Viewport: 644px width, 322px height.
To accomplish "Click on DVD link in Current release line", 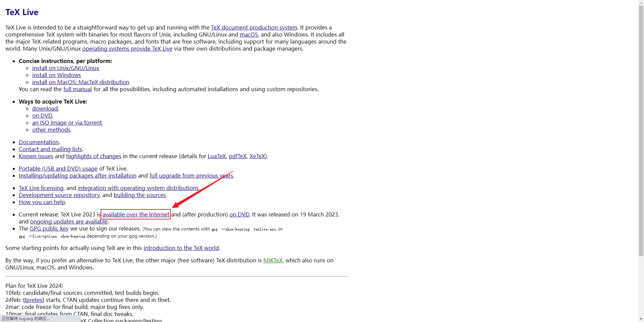I will (x=239, y=214).
